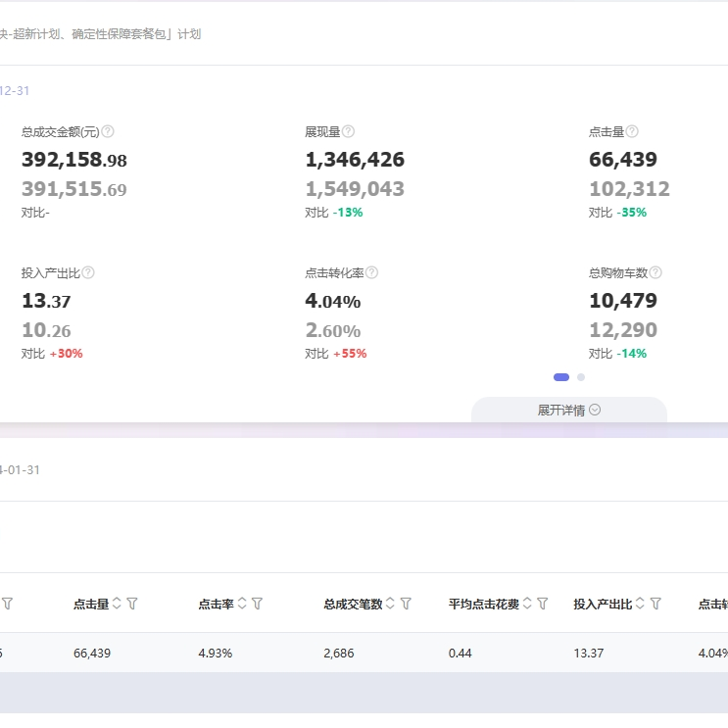This screenshot has width=728, height=728.
Task: Click the 66,439 table cell
Action: point(92,653)
